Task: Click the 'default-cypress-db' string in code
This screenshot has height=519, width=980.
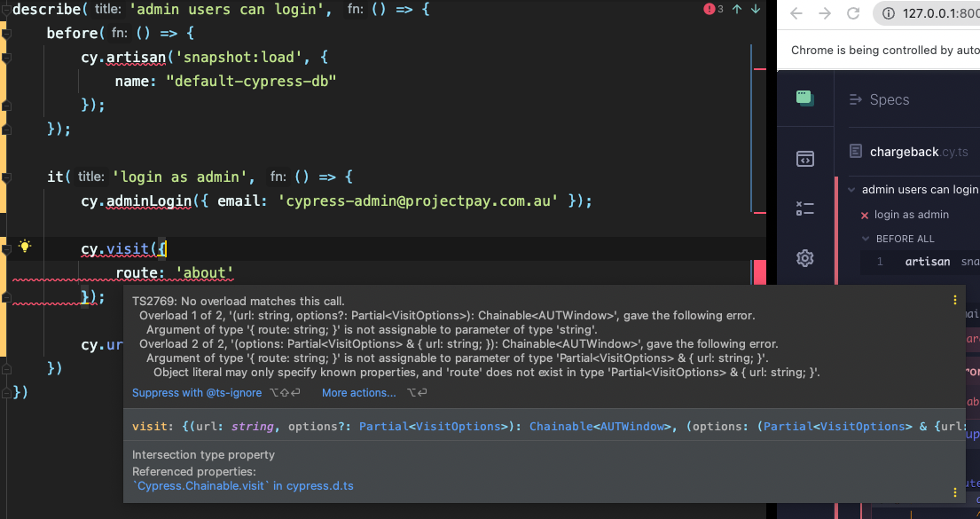Action: 251,82
